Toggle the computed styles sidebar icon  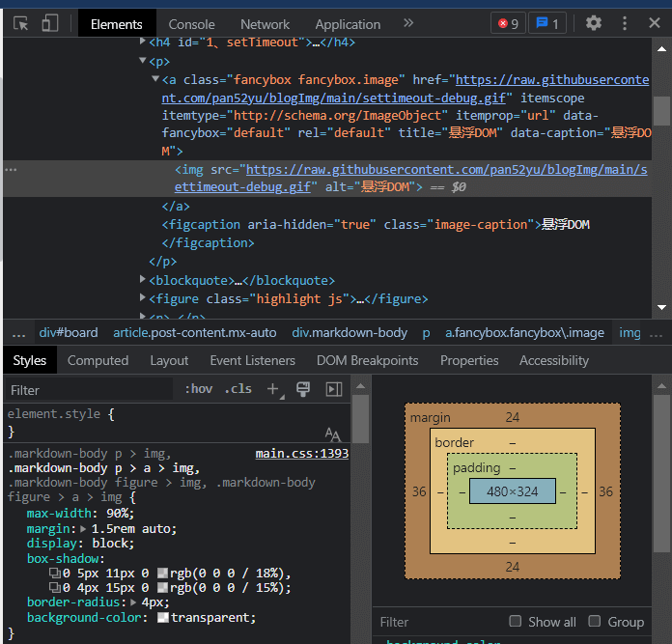pyautogui.click(x=334, y=389)
